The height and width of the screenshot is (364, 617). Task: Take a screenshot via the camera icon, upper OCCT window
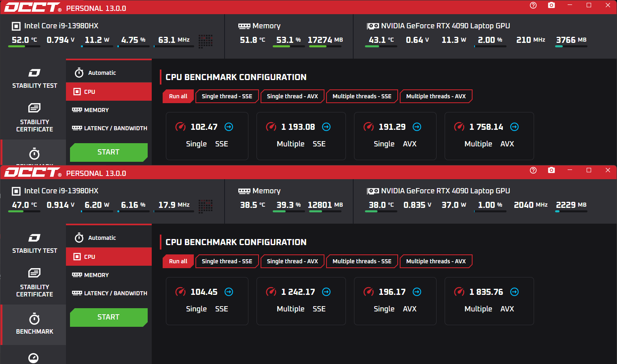click(x=551, y=5)
